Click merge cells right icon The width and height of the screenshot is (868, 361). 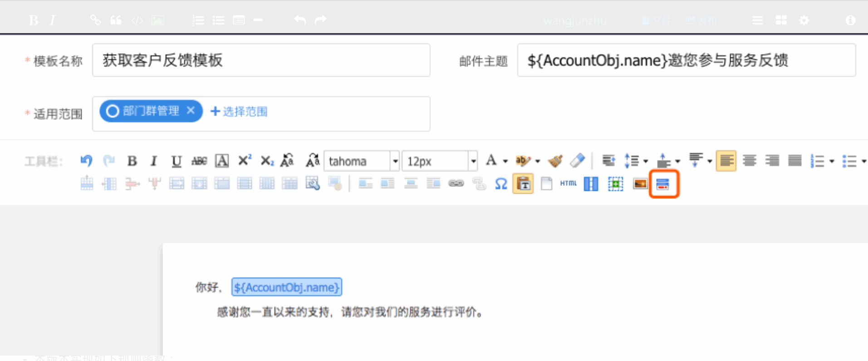pos(177,184)
